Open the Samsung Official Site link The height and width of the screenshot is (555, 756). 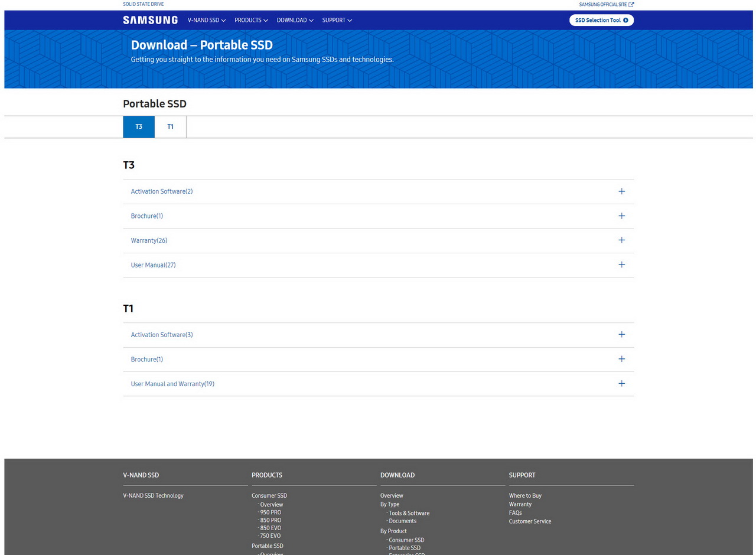(x=607, y=4)
